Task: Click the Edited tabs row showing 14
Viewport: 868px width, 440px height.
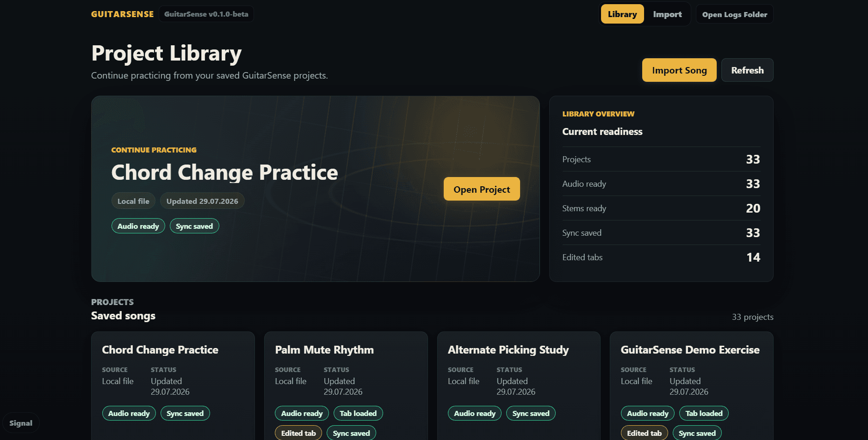Action: (x=661, y=257)
